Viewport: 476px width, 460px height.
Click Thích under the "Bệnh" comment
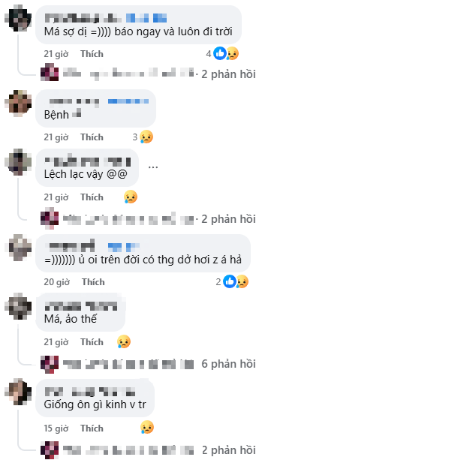click(92, 137)
